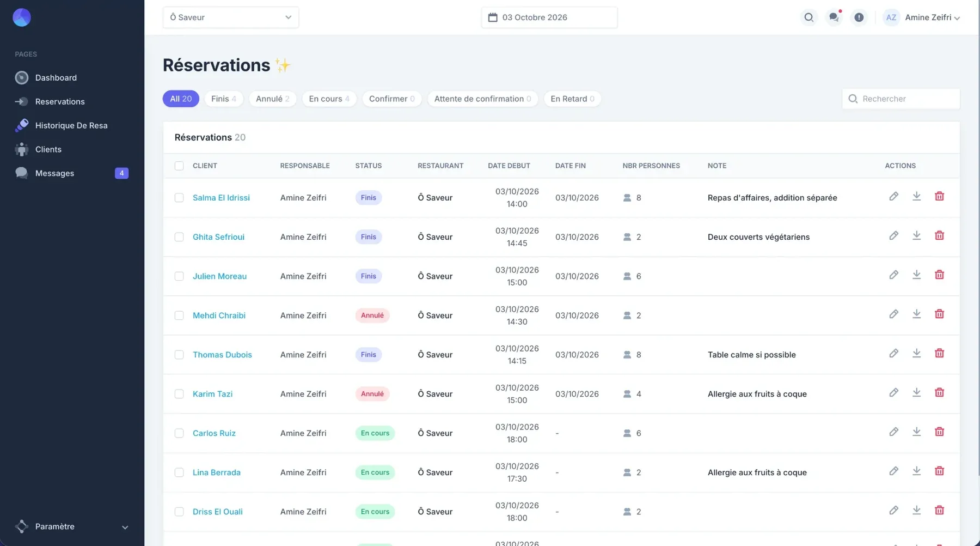Click the calendar icon in date field
980x546 pixels.
pyautogui.click(x=493, y=17)
